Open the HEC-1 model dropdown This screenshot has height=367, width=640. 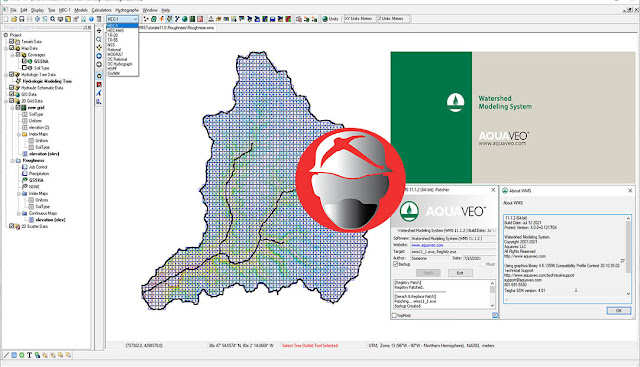pyautogui.click(x=122, y=19)
